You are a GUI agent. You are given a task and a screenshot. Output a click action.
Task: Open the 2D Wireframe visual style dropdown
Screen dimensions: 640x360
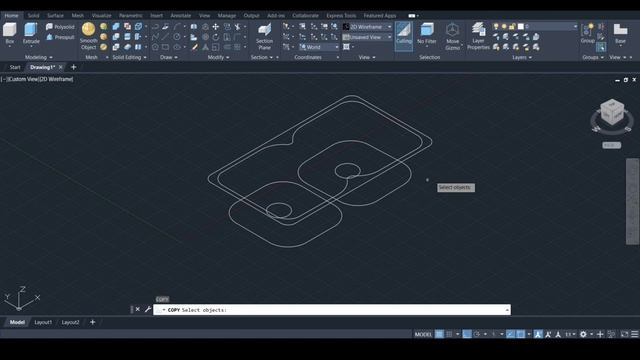(x=367, y=27)
